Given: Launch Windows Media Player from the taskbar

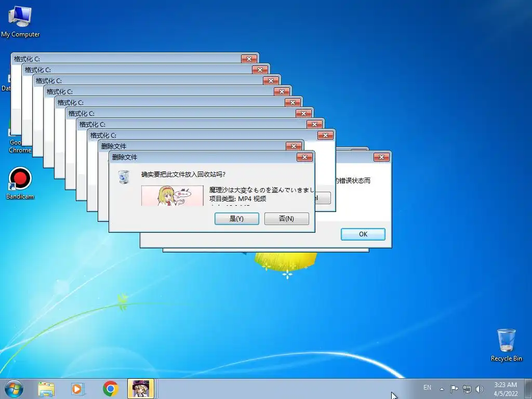Looking at the screenshot, I should pyautogui.click(x=78, y=389).
